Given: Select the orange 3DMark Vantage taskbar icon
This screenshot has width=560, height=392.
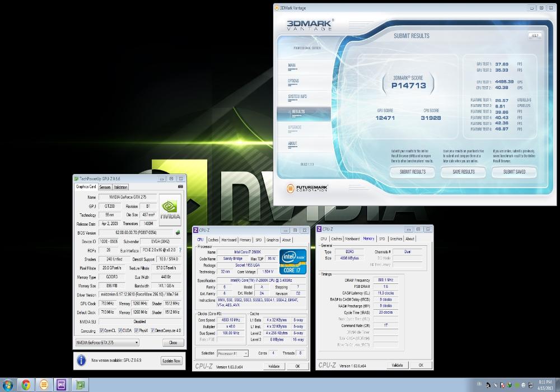Looking at the screenshot, I should tap(44, 385).
